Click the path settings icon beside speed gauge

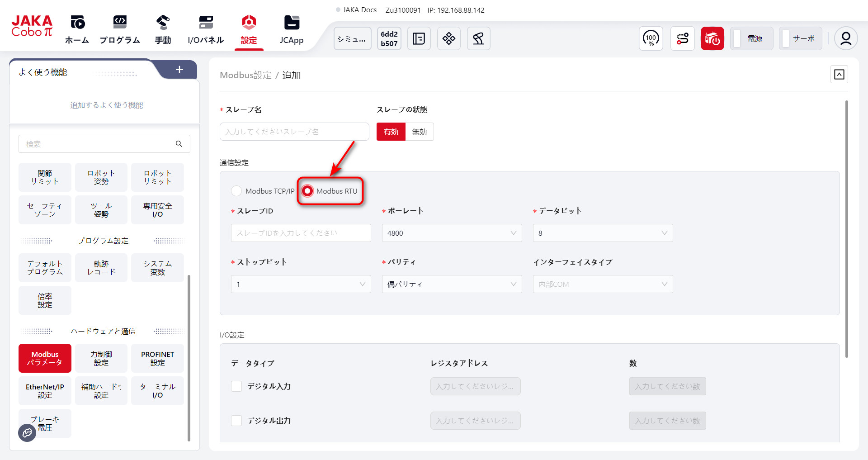(x=682, y=38)
